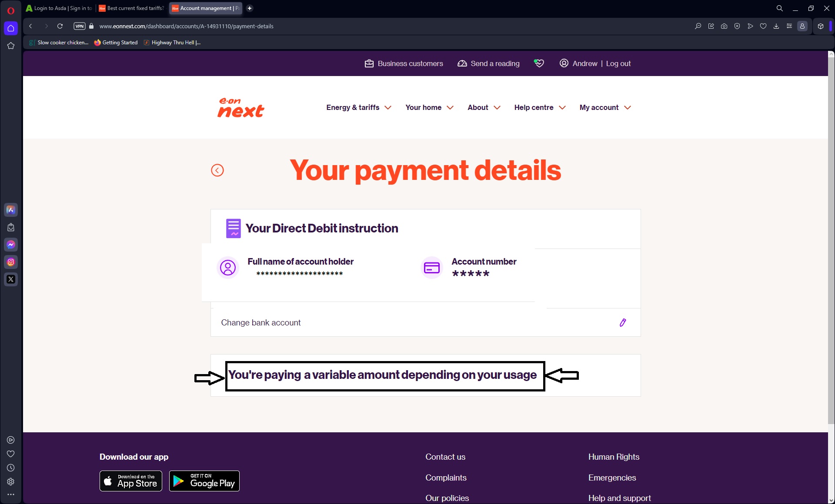Click the Send a reading meter icon
Screen dimensions: 835x504
[462, 63]
